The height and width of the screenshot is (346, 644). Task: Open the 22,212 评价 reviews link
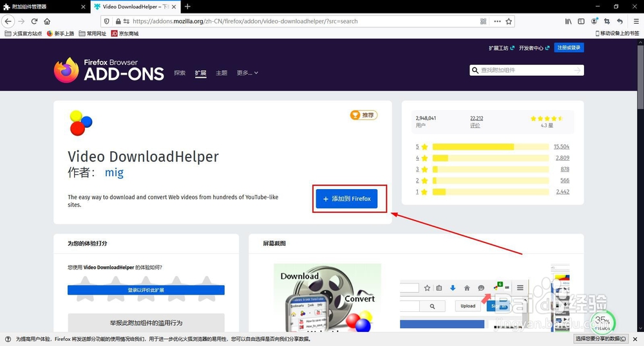pyautogui.click(x=477, y=122)
